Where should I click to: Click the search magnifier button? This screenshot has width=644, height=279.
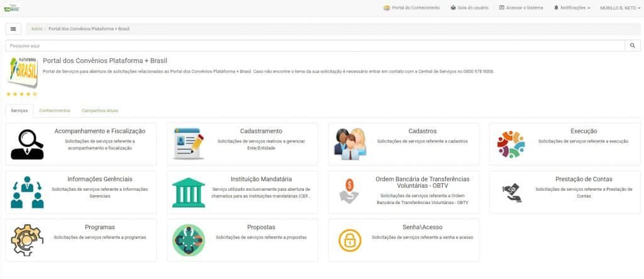point(632,46)
